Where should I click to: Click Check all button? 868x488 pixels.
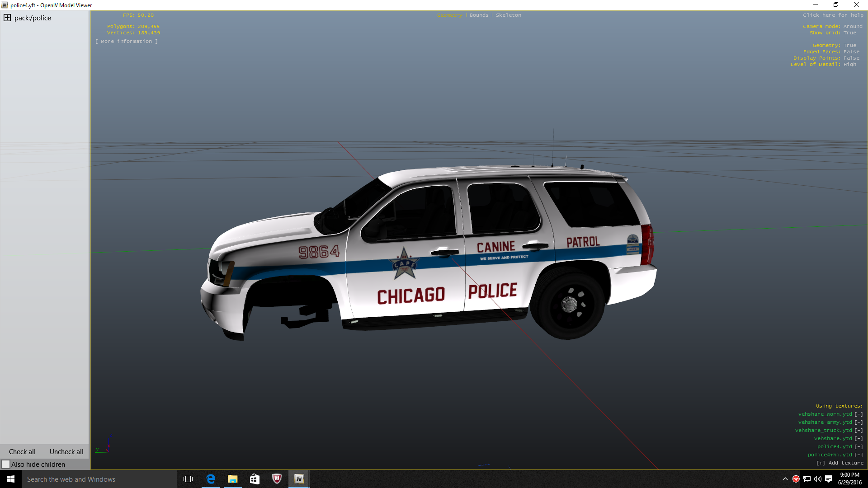(22, 452)
